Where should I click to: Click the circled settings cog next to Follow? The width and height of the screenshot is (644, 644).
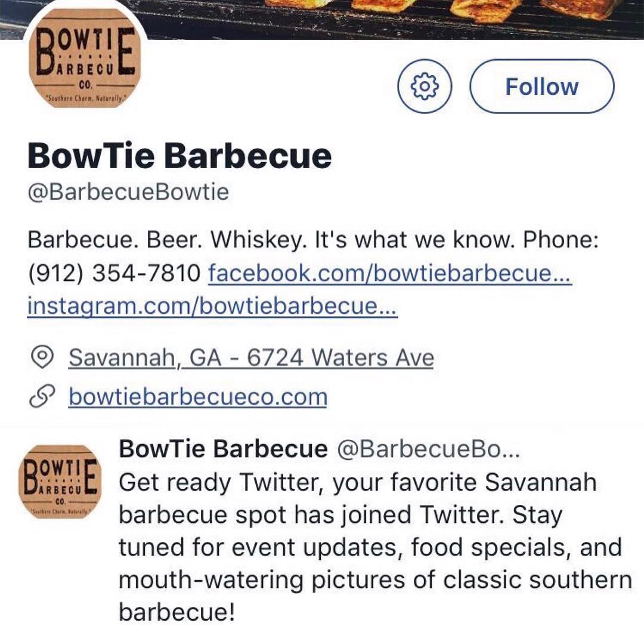pos(425,86)
